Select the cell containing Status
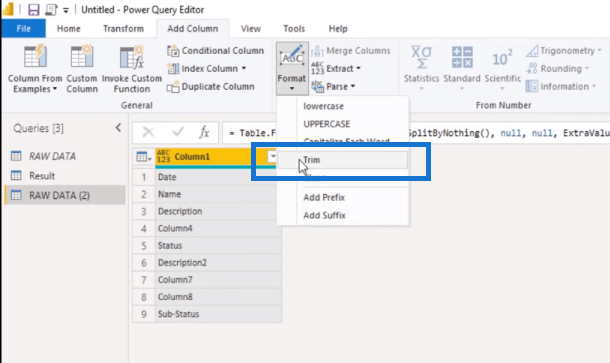 (218, 246)
